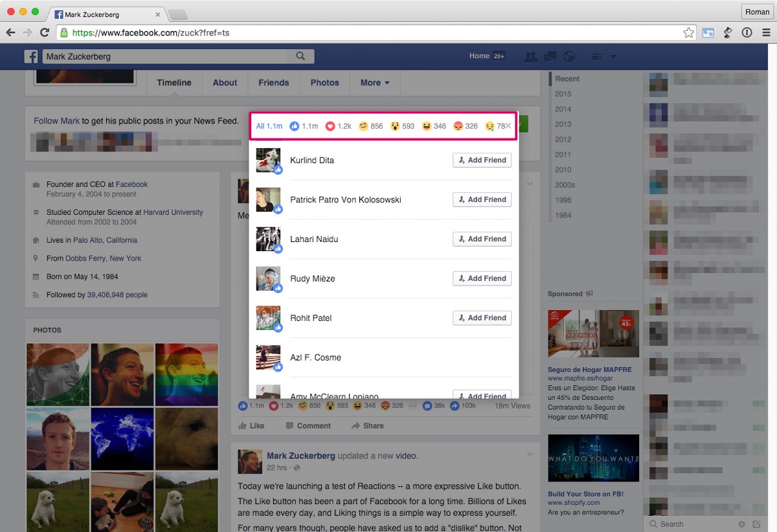Filter reactions by Love (1.2k)
This screenshot has width=777, height=532.
point(338,126)
